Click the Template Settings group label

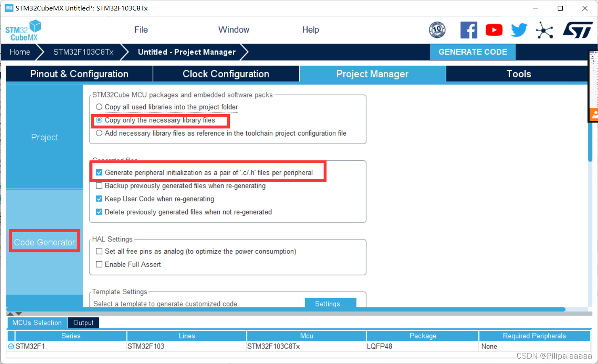click(120, 292)
